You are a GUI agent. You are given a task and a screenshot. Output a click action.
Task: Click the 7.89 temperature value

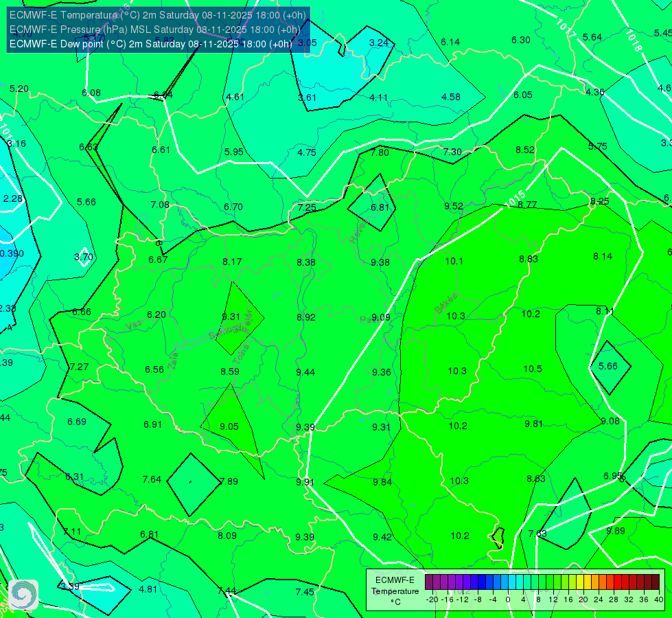[x=229, y=481]
